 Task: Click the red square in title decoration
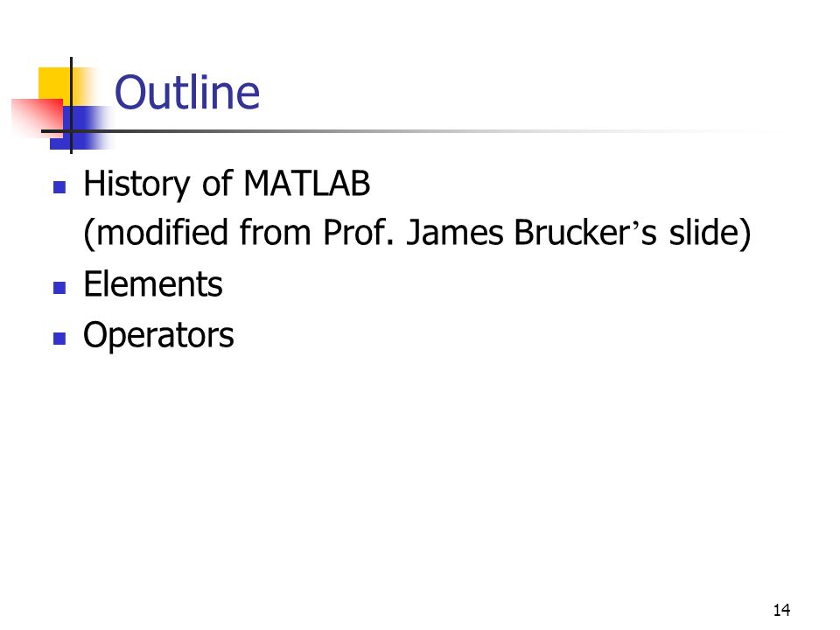pos(37,117)
